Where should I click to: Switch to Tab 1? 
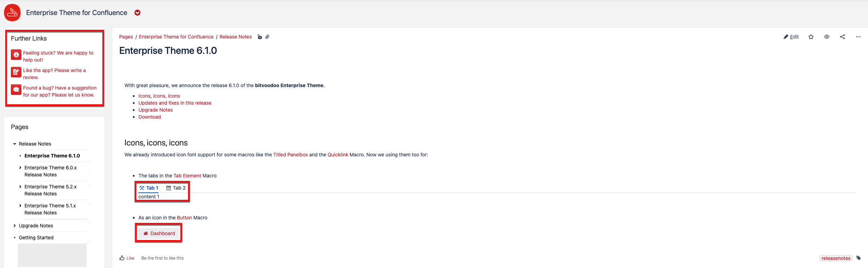149,188
